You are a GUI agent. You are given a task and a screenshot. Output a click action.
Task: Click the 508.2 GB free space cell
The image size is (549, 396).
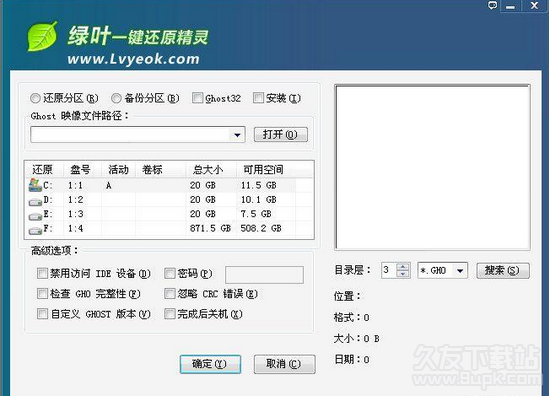click(261, 228)
